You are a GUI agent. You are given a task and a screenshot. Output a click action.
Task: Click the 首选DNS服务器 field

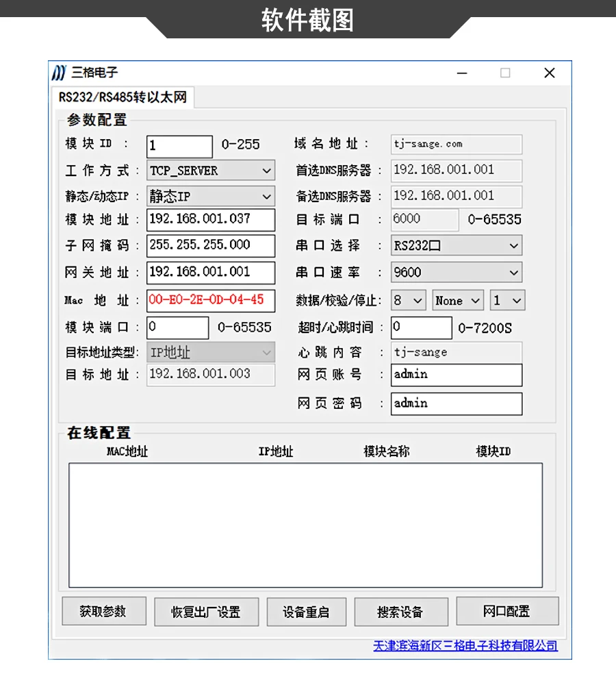[x=457, y=171]
